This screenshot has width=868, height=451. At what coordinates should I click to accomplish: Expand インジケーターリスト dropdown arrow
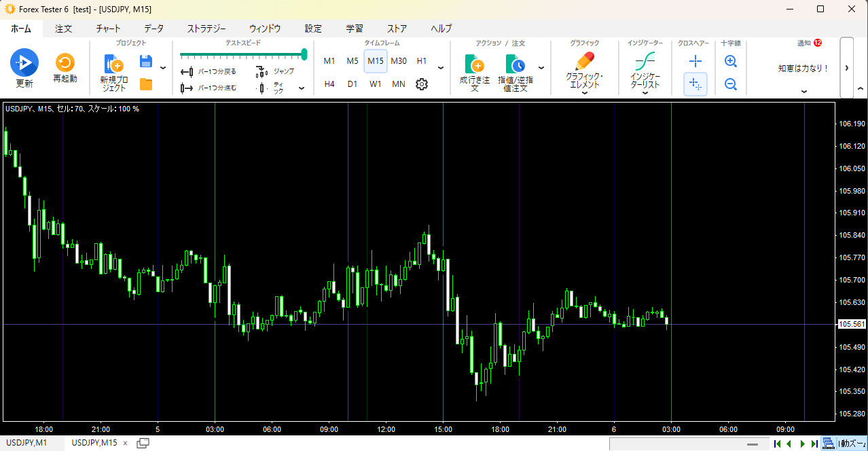pos(645,93)
